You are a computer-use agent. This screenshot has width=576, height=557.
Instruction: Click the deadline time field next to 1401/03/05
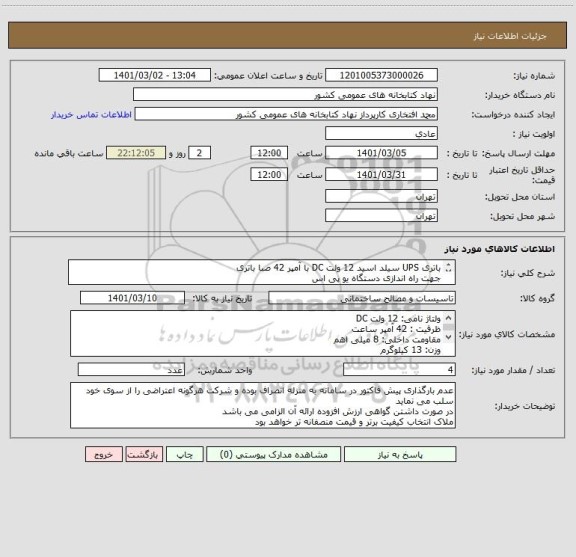coord(269,153)
